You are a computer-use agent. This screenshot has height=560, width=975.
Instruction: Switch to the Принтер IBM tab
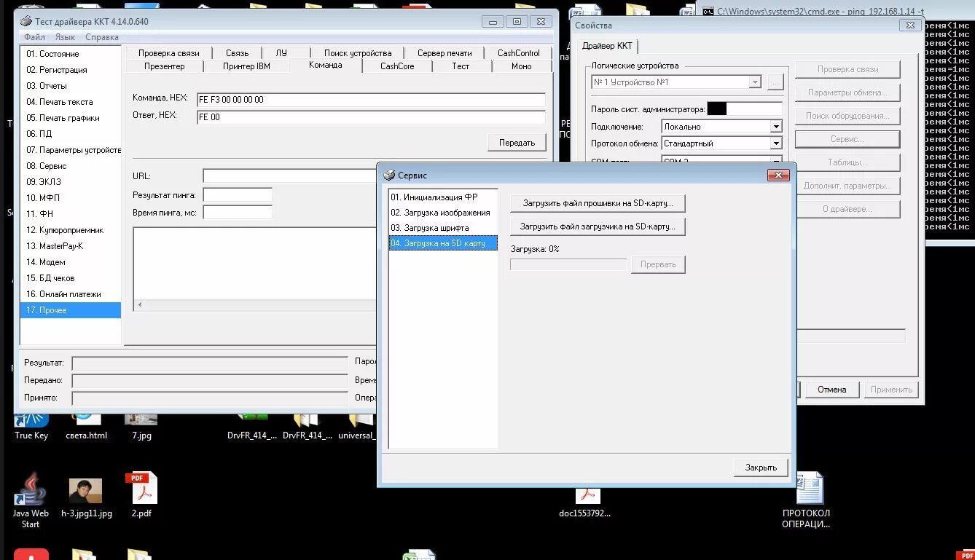[246, 66]
